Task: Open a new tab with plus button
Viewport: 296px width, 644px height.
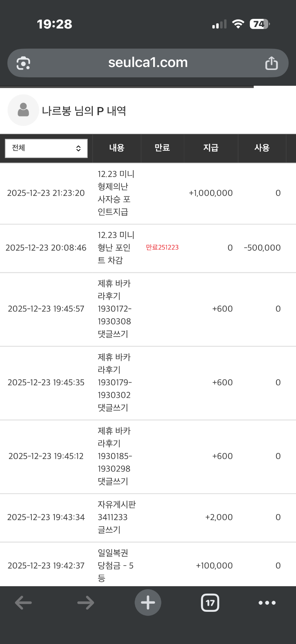Action: tap(148, 603)
